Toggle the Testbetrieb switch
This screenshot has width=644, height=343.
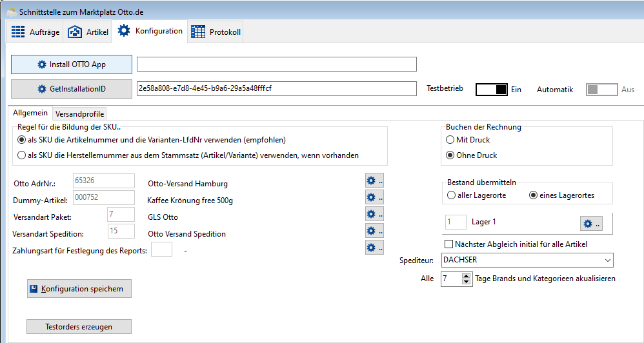[491, 90]
